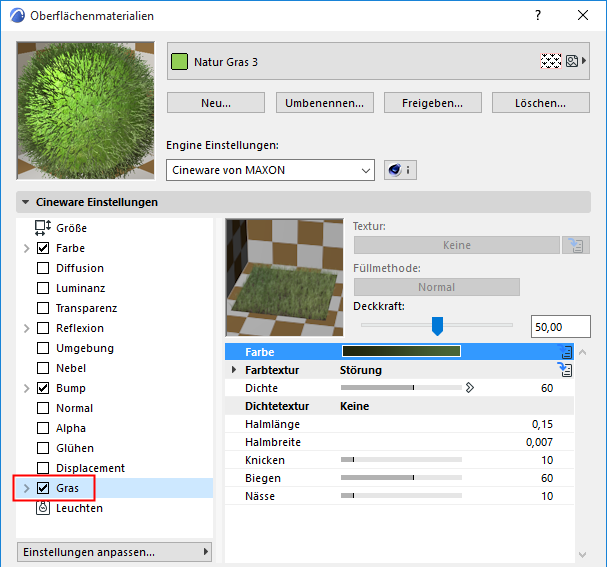The width and height of the screenshot is (607, 567).
Task: Click the ArchiCAD logo in title bar
Action: click(17, 16)
